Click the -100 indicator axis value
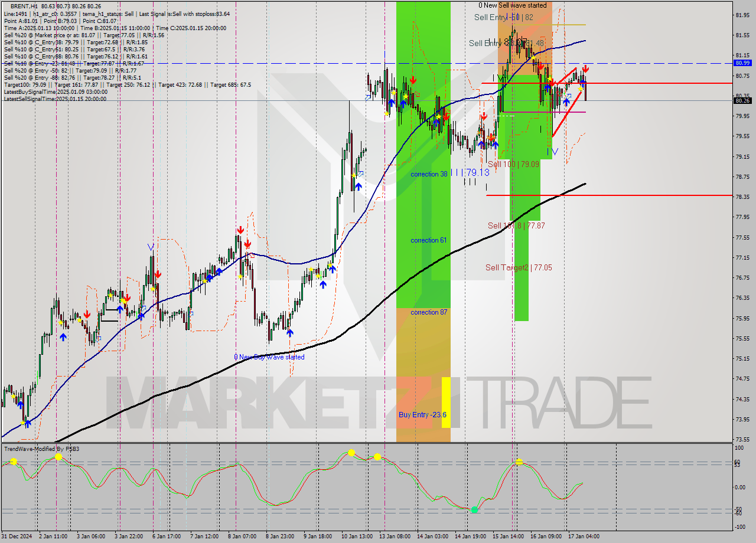 pyautogui.click(x=740, y=526)
